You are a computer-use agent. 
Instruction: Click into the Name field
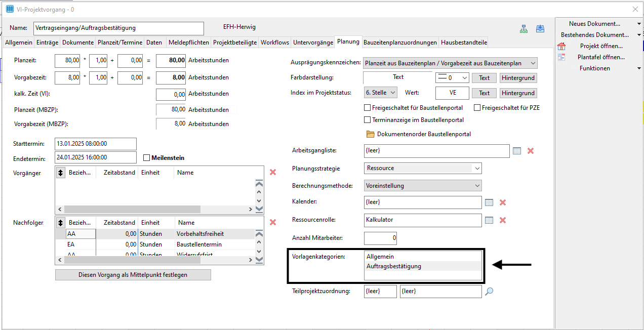coord(118,28)
